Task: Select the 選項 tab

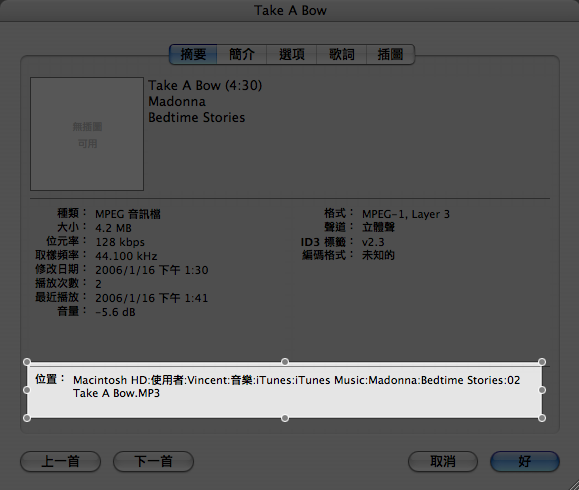Action: tap(292, 55)
